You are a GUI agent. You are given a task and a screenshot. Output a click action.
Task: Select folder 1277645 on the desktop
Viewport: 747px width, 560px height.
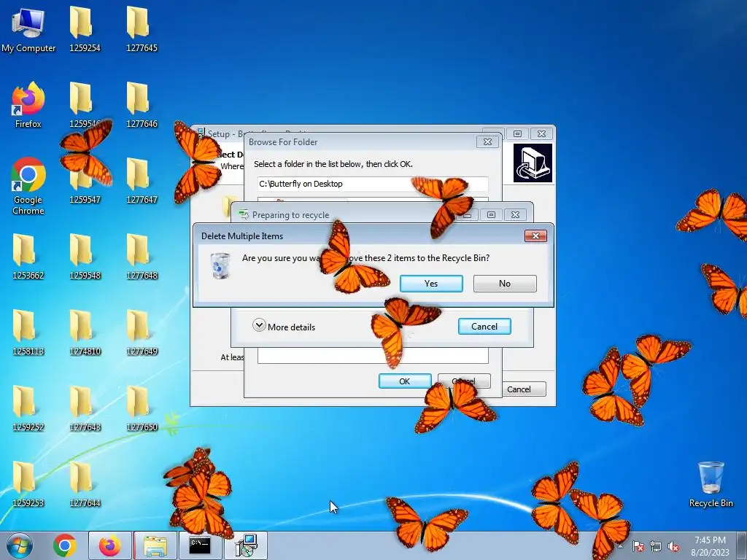(142, 29)
